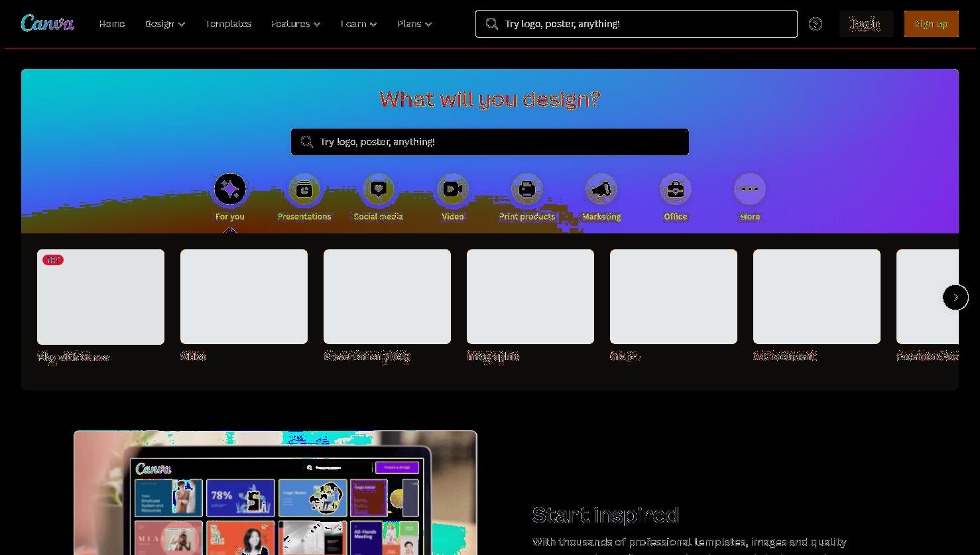Expand the Features menu
Image resolution: width=980 pixels, height=555 pixels.
coord(296,24)
